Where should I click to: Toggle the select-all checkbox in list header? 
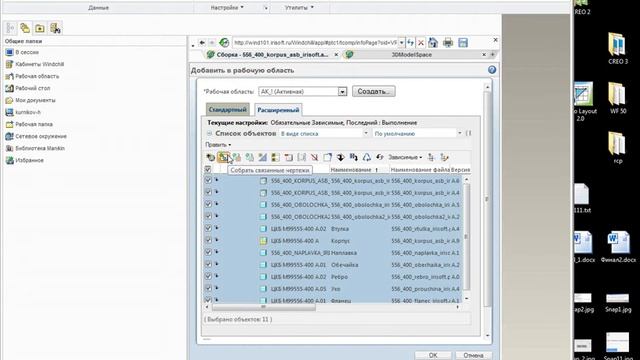(x=208, y=169)
